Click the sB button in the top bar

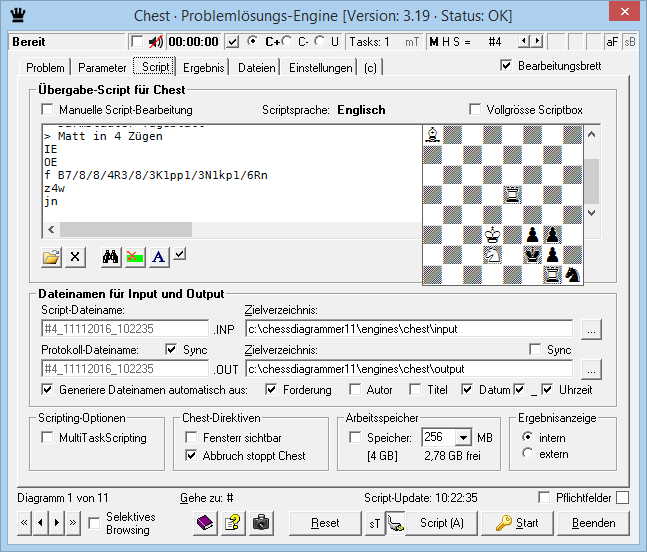(x=630, y=42)
